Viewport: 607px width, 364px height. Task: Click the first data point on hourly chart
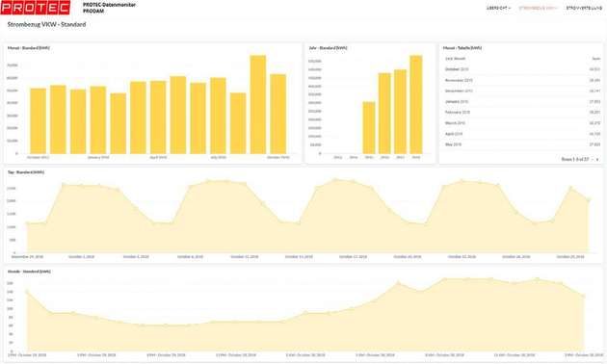point(27,292)
